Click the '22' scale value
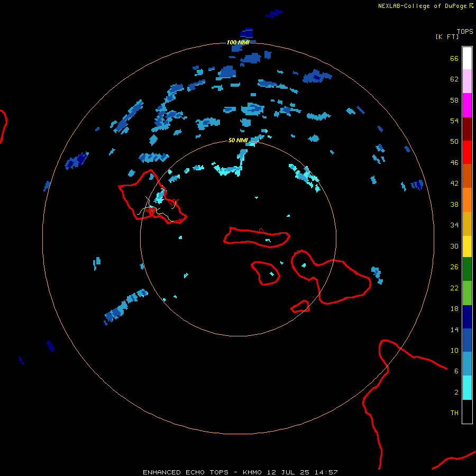Screen dimensions: 476x476 454,288
